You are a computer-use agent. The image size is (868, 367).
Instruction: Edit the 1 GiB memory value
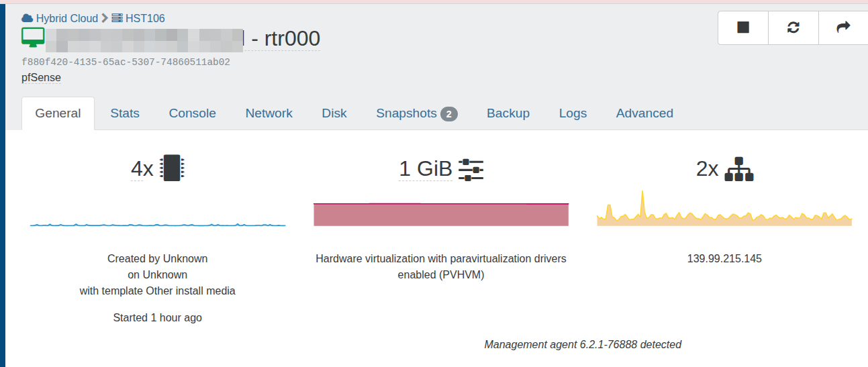[x=426, y=169]
